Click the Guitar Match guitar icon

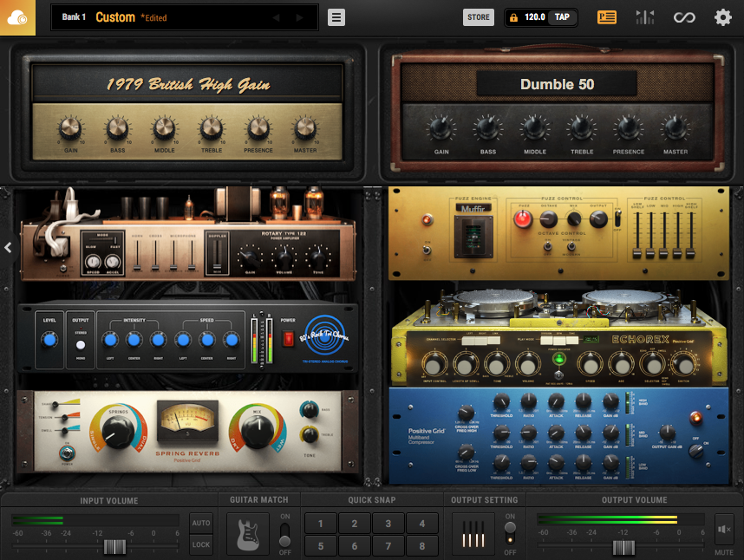tap(248, 534)
